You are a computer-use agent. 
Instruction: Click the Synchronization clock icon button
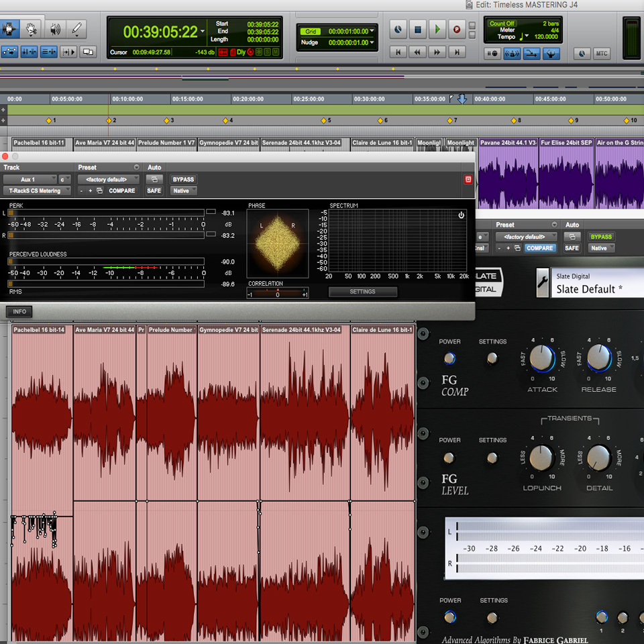[x=582, y=54]
